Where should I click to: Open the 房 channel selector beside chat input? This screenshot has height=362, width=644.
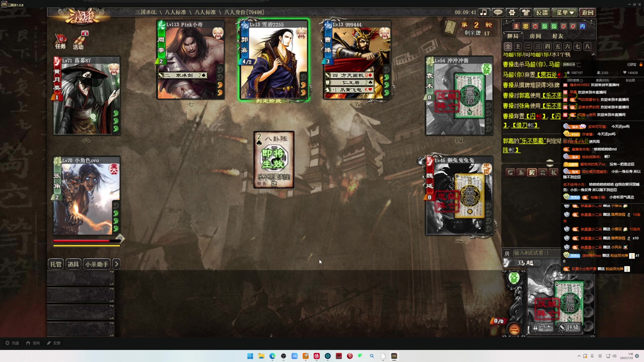coord(507,253)
